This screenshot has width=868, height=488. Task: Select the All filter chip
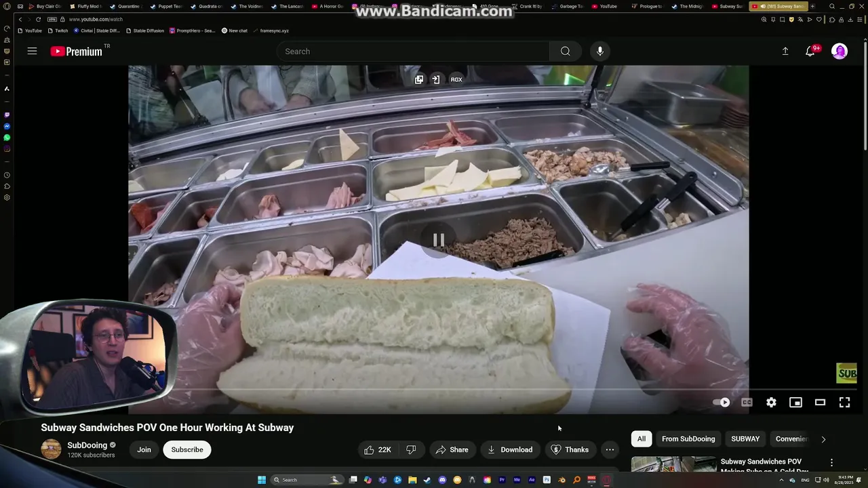[642, 439]
